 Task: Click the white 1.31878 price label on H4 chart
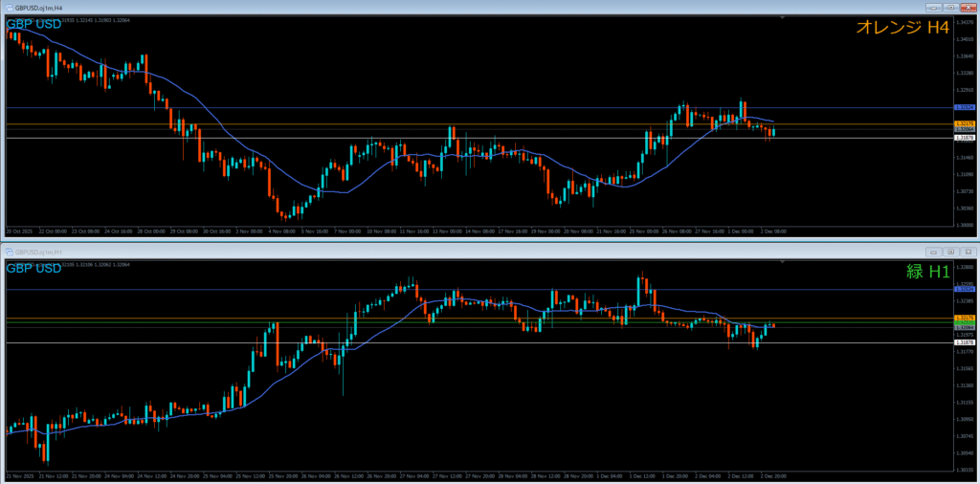965,138
